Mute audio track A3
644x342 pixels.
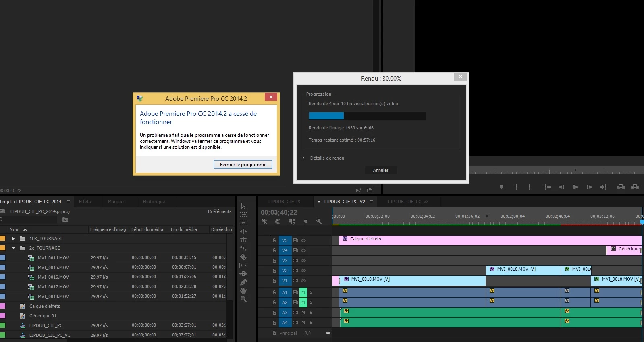point(303,313)
